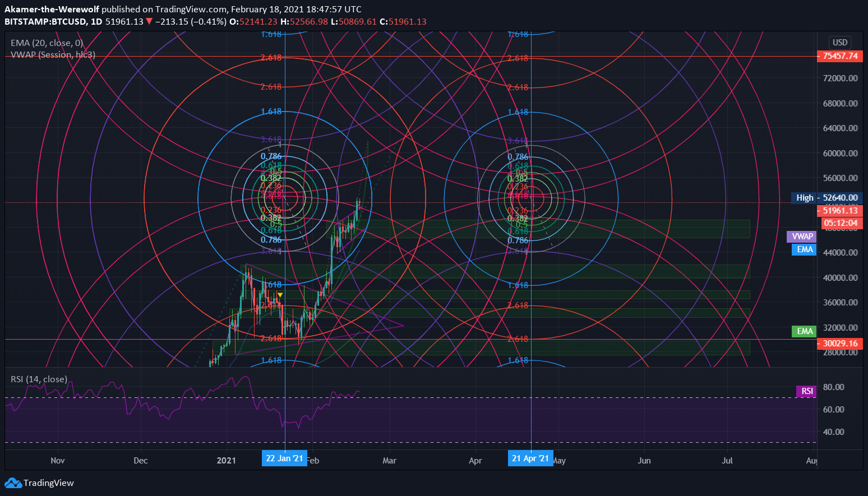
Task: Click the 21 Apr '21 date marker
Action: tap(530, 458)
